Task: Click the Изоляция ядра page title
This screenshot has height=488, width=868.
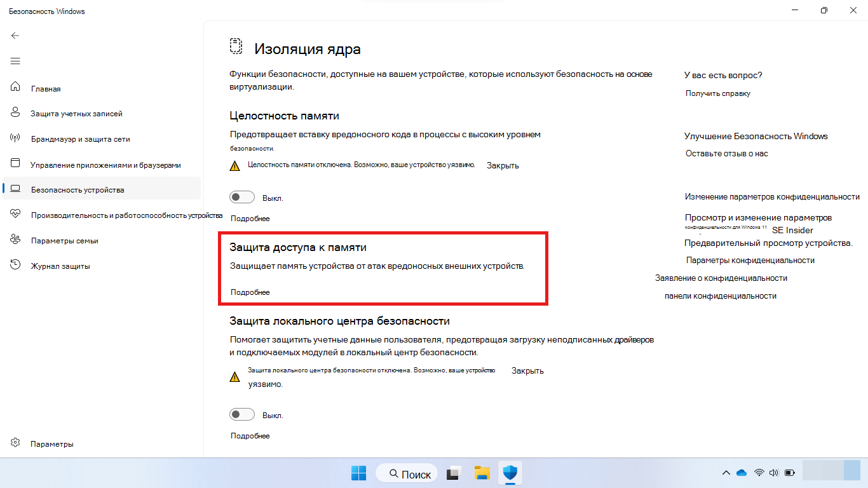Action: (308, 49)
